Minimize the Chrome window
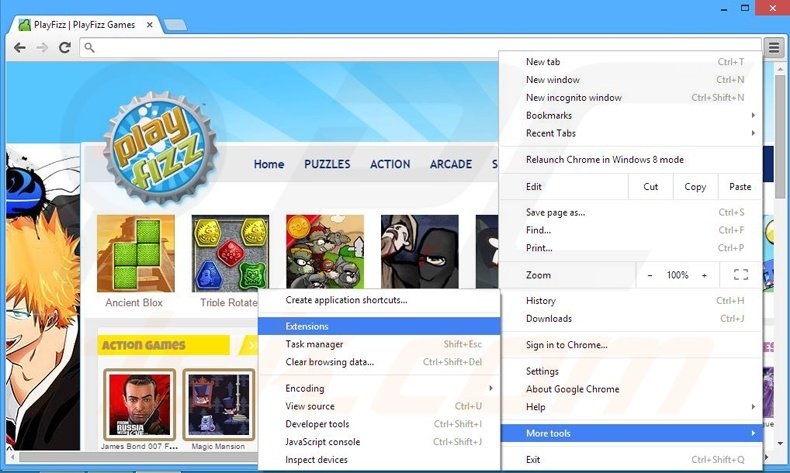This screenshot has width=790, height=473. coord(723,9)
